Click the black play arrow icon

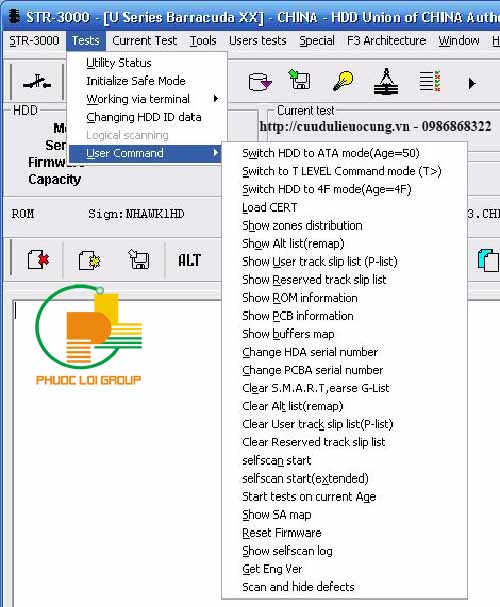472,83
